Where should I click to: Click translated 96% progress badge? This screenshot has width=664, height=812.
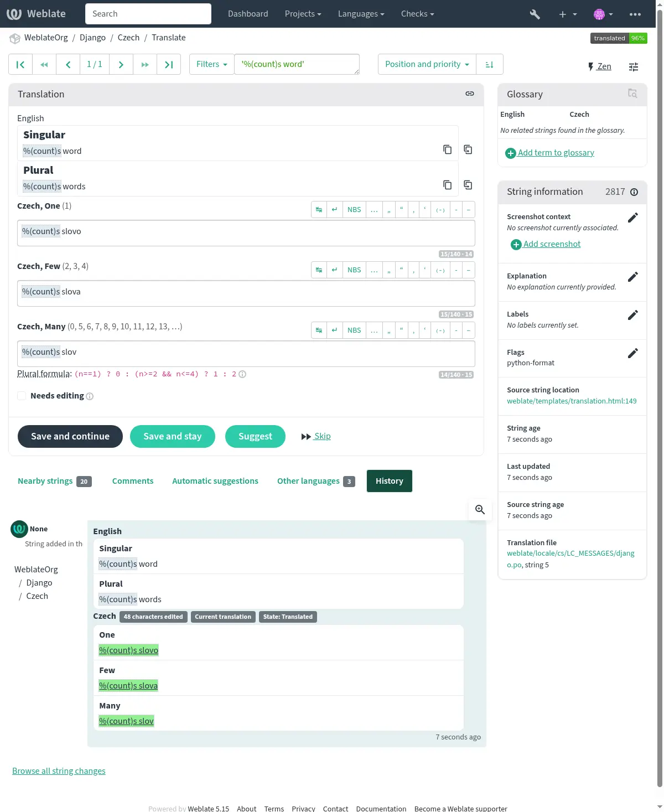pos(619,38)
